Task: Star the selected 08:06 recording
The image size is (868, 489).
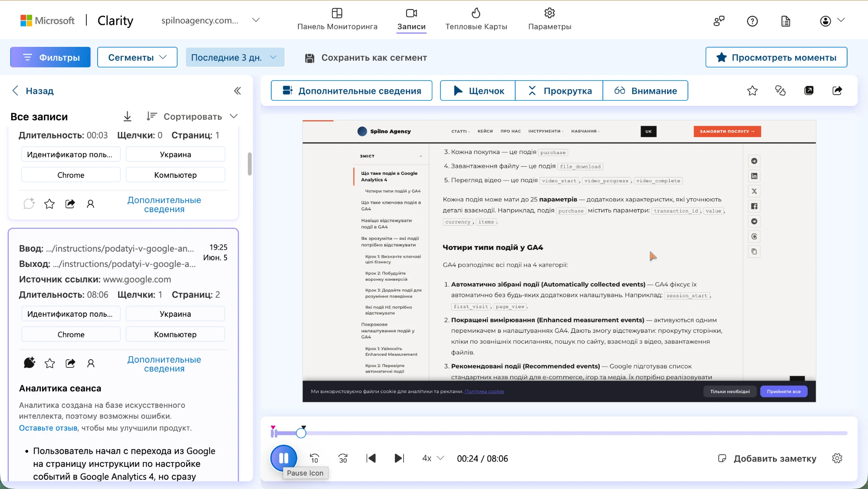Action: tap(50, 363)
